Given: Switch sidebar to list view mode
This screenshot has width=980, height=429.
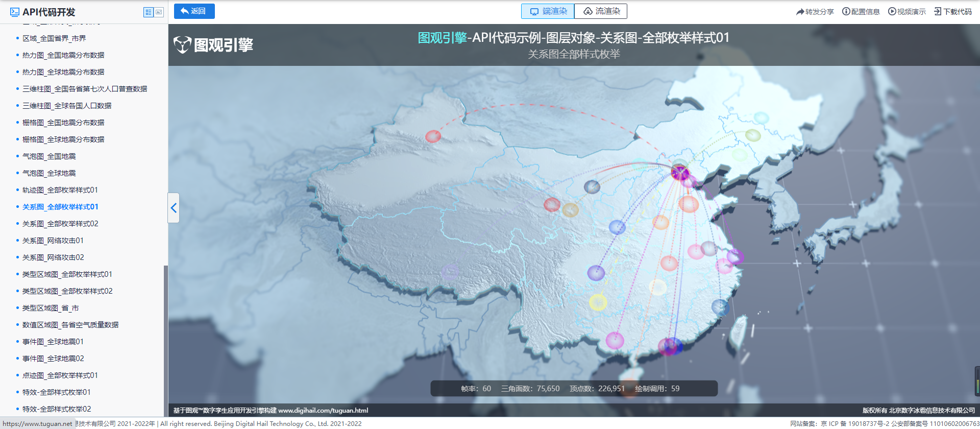Looking at the screenshot, I should coord(149,12).
